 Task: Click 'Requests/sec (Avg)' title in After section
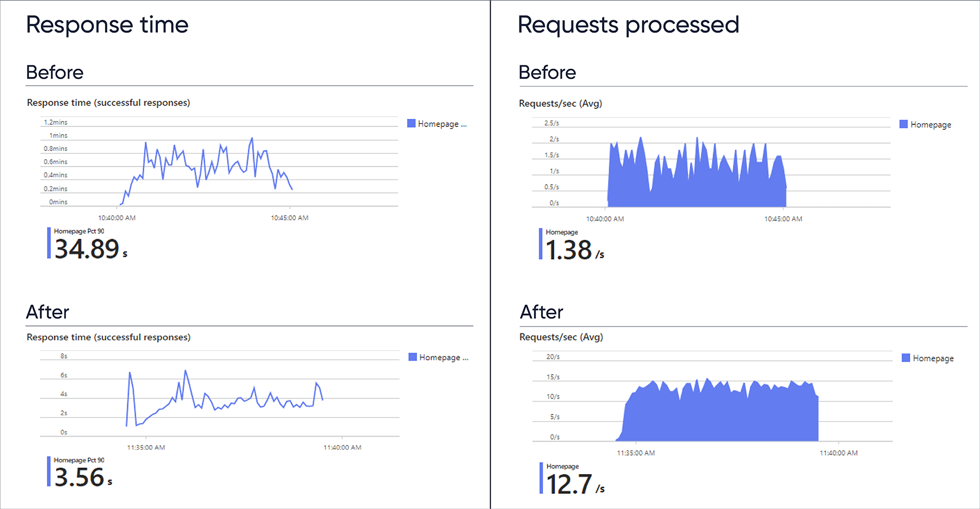561,337
